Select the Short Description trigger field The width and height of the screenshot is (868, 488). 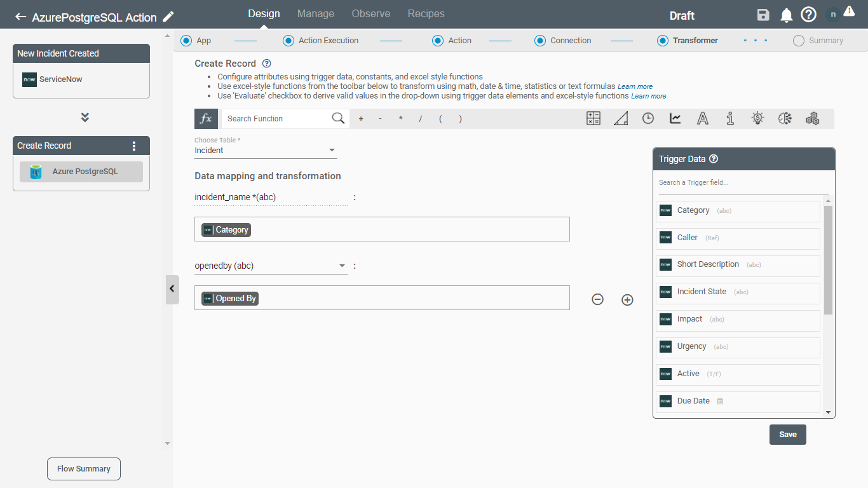pyautogui.click(x=738, y=265)
